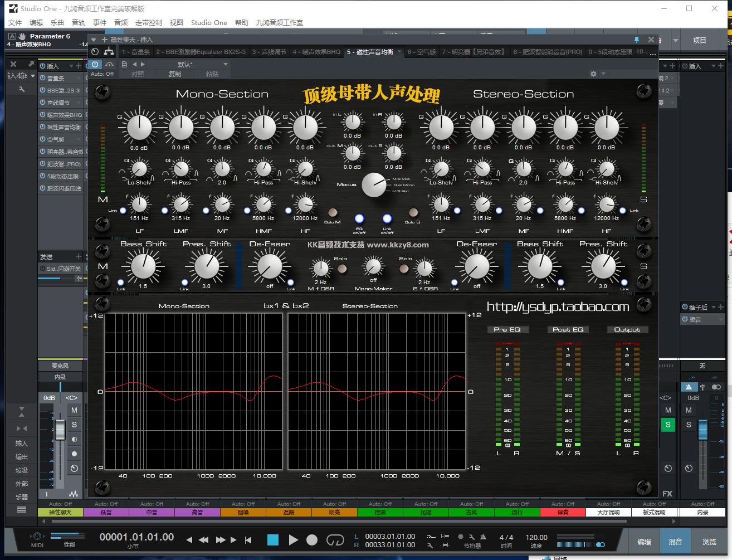Switch to 浏览 view button
This screenshot has height=560, width=732.
709,542
